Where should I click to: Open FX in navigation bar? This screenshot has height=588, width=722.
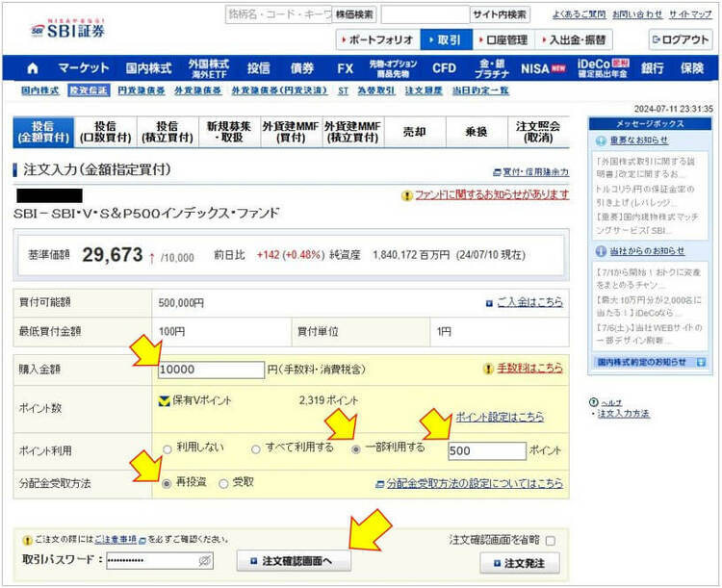click(x=345, y=68)
